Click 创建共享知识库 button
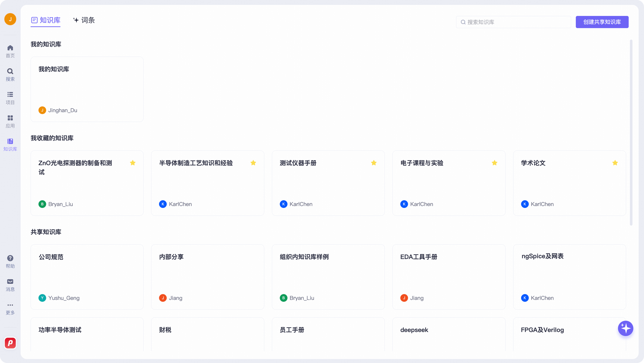Viewport: 644px width, 363px height. (602, 22)
